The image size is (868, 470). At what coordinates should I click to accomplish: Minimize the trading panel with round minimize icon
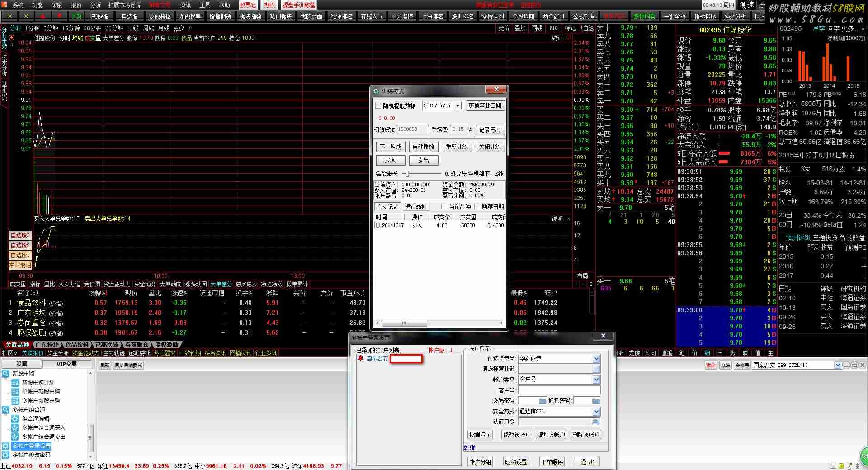pyautogui.click(x=846, y=365)
